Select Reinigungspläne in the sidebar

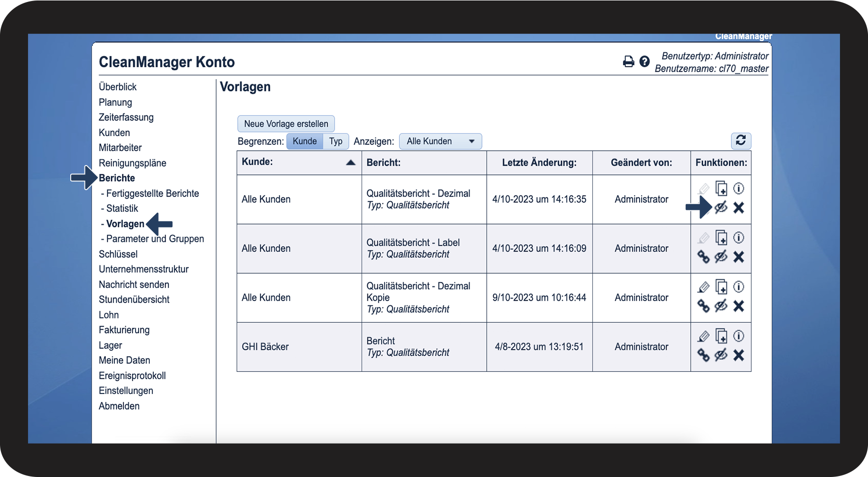(133, 163)
